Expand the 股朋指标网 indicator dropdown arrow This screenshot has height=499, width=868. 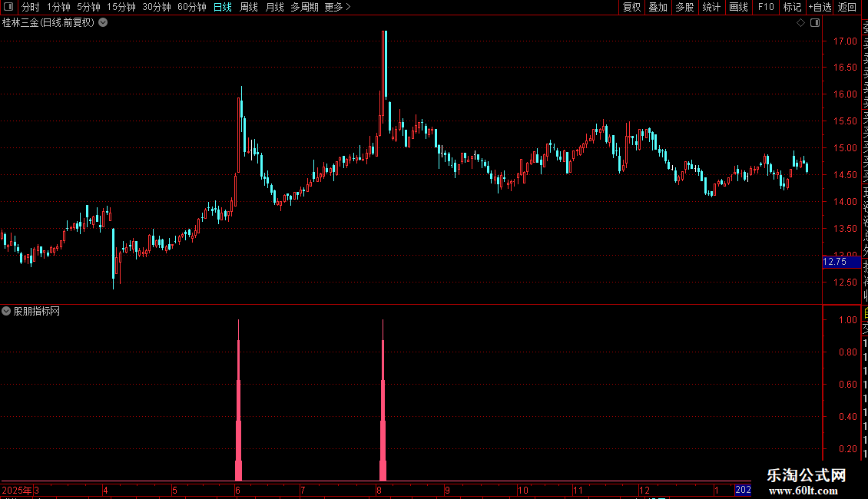tap(6, 311)
